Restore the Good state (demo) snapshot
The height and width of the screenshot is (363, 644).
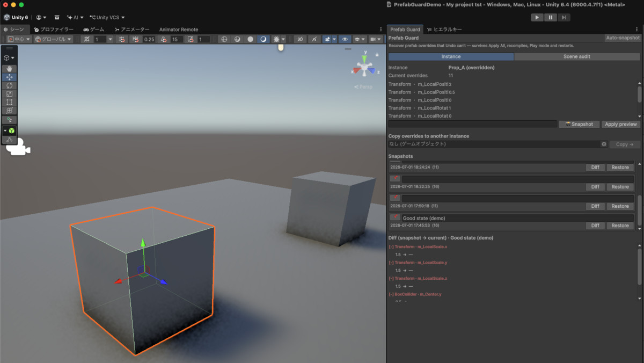click(620, 226)
